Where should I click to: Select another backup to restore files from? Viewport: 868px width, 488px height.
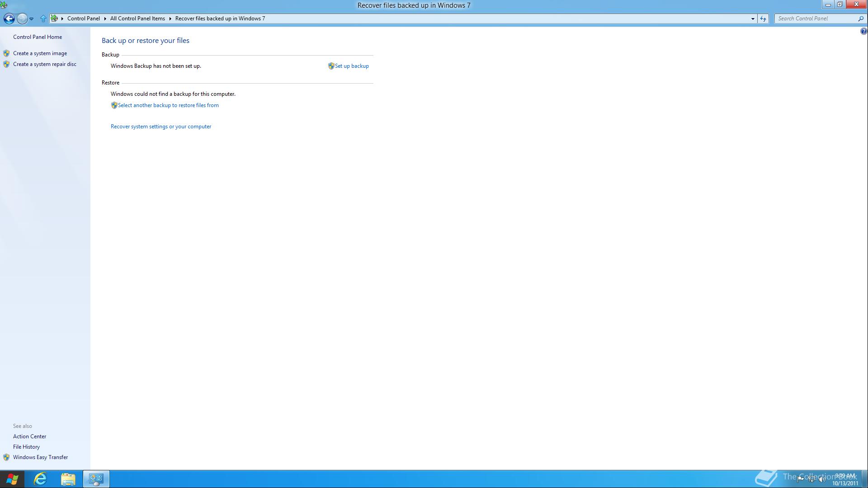(168, 105)
